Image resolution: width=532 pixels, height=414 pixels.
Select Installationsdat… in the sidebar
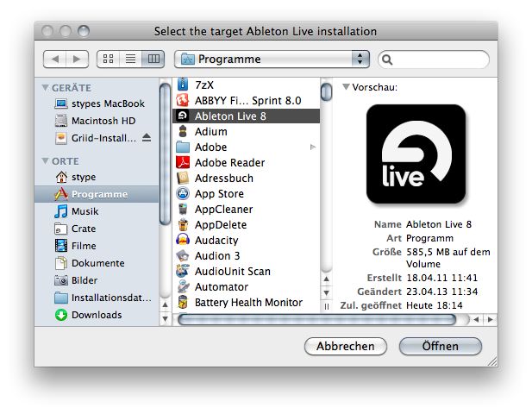97,298
